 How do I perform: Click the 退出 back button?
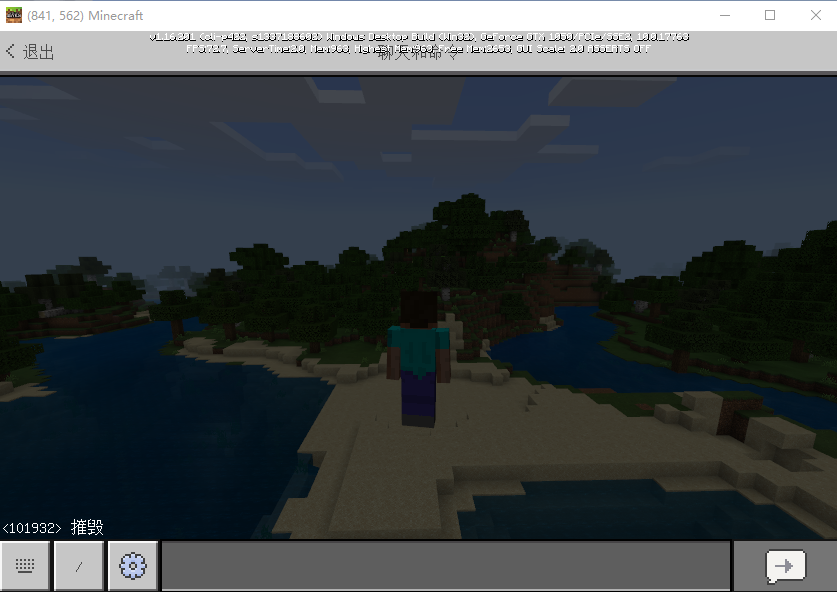click(x=30, y=52)
